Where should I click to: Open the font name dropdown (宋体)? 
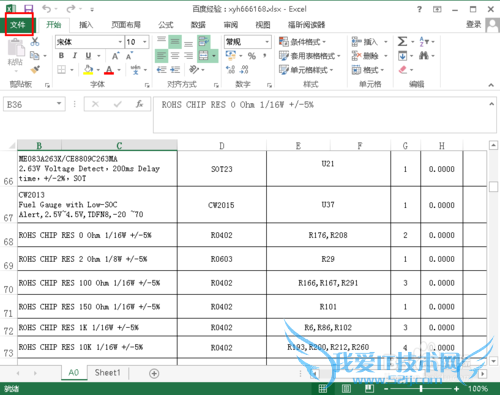(x=120, y=42)
